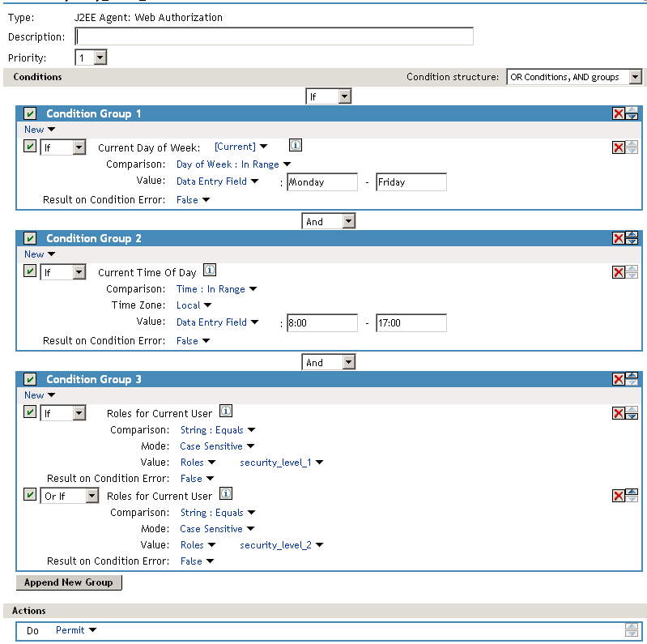The width and height of the screenshot is (647, 644).
Task: Open info icon for first Roles for Current User
Action: pos(226,412)
